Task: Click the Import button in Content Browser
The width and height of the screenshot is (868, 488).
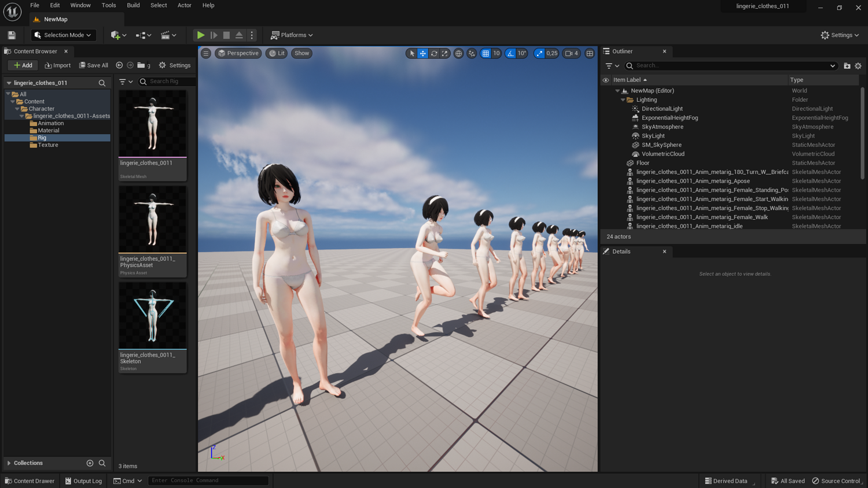Action: [x=58, y=65]
